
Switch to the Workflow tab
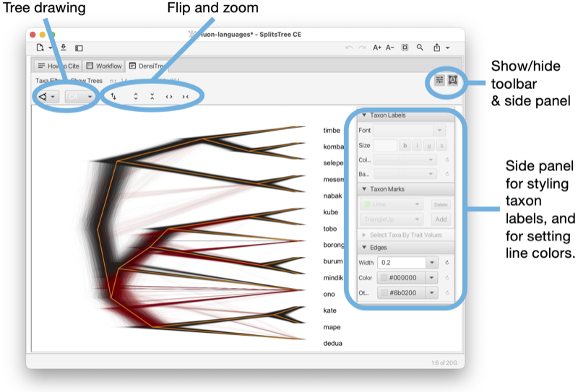(x=104, y=66)
